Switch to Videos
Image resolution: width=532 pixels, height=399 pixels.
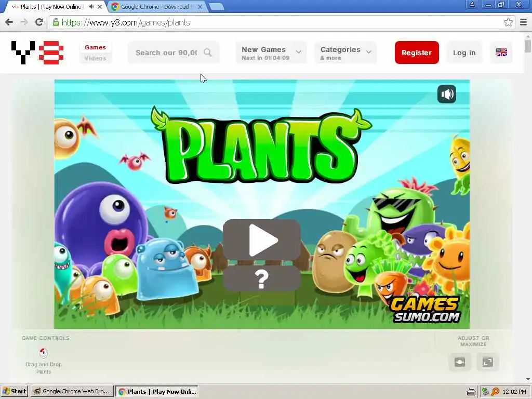pyautogui.click(x=96, y=58)
